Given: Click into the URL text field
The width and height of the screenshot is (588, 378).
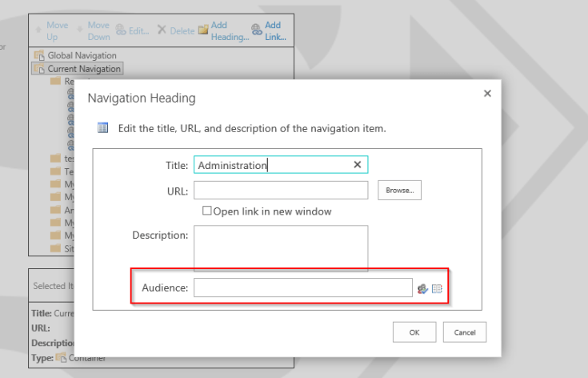Looking at the screenshot, I should coord(280,191).
